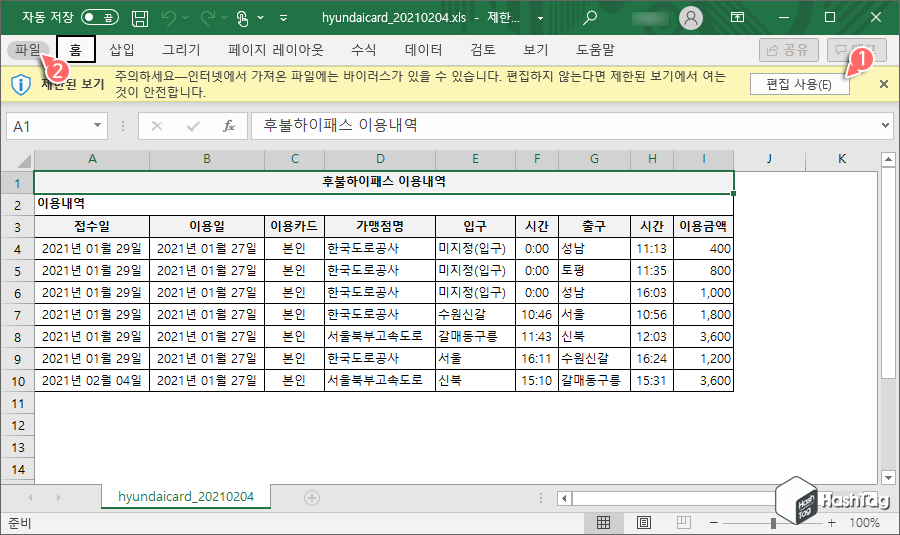This screenshot has height=535, width=900.
Task: Click the vertical scrollbar down arrow
Action: tap(888, 477)
